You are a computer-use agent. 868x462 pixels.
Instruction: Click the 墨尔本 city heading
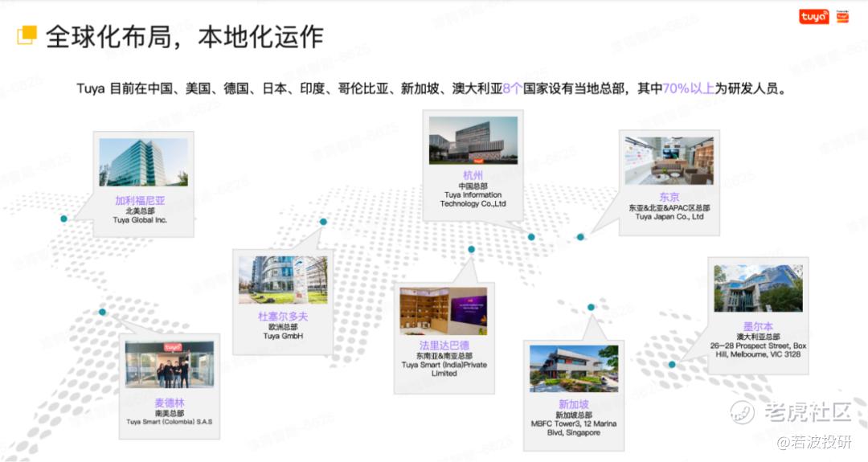(x=758, y=326)
